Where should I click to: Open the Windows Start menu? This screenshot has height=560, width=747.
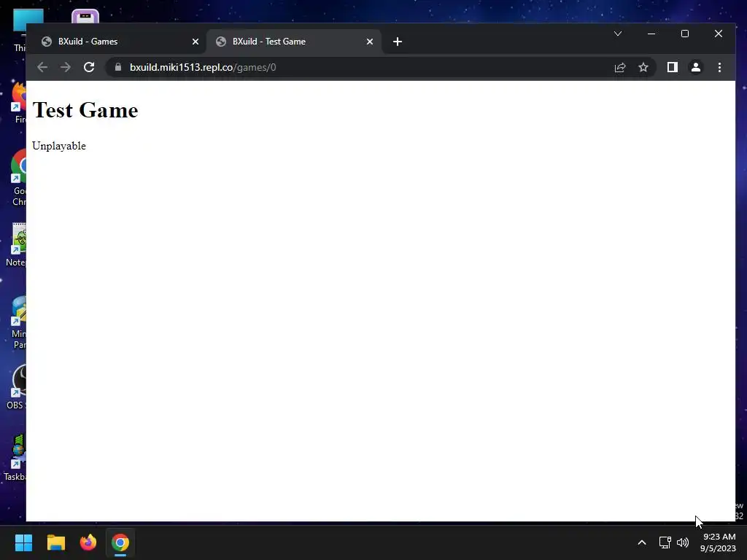(23, 542)
